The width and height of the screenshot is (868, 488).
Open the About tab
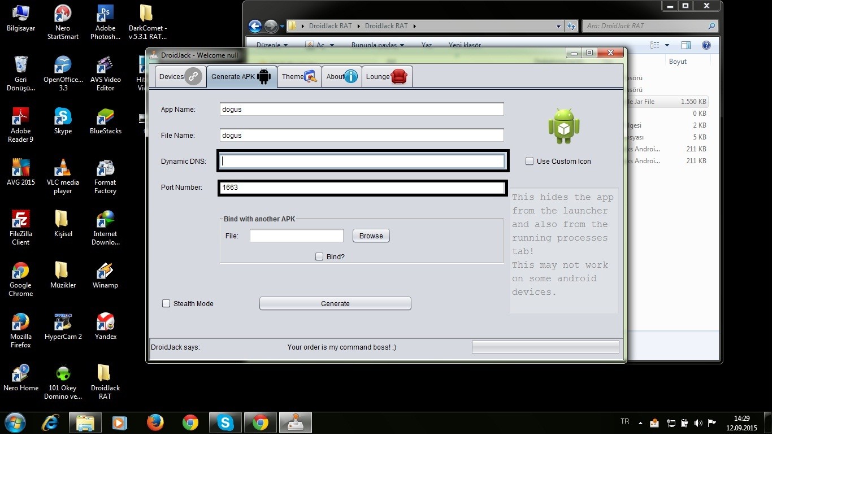(x=342, y=77)
